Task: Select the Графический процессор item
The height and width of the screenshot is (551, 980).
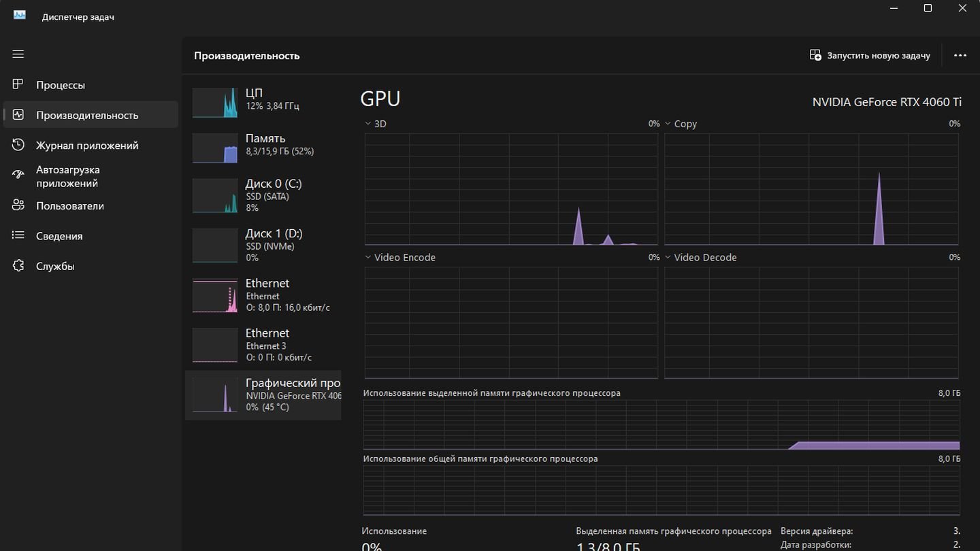Action: coord(263,395)
